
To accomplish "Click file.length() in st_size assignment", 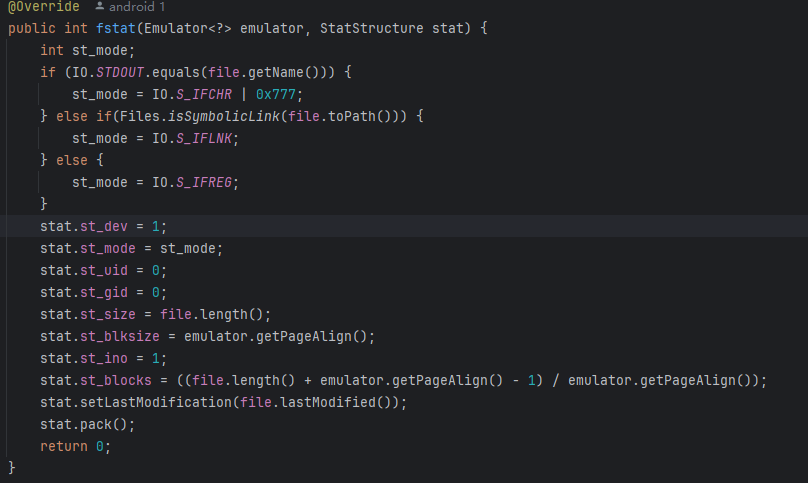I will (214, 314).
